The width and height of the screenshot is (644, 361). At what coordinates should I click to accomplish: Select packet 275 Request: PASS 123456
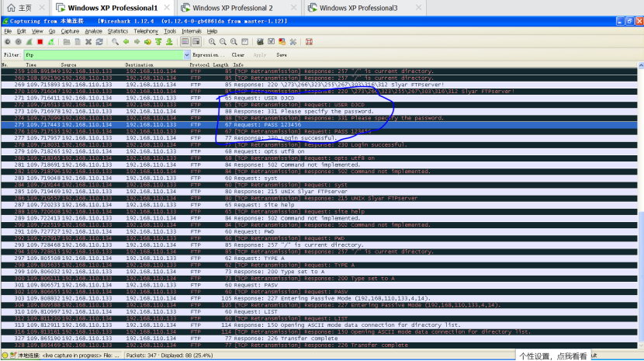click(319, 124)
